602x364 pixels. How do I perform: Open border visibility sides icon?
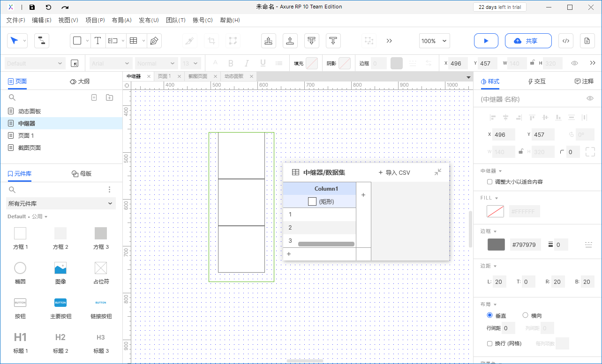(588, 245)
